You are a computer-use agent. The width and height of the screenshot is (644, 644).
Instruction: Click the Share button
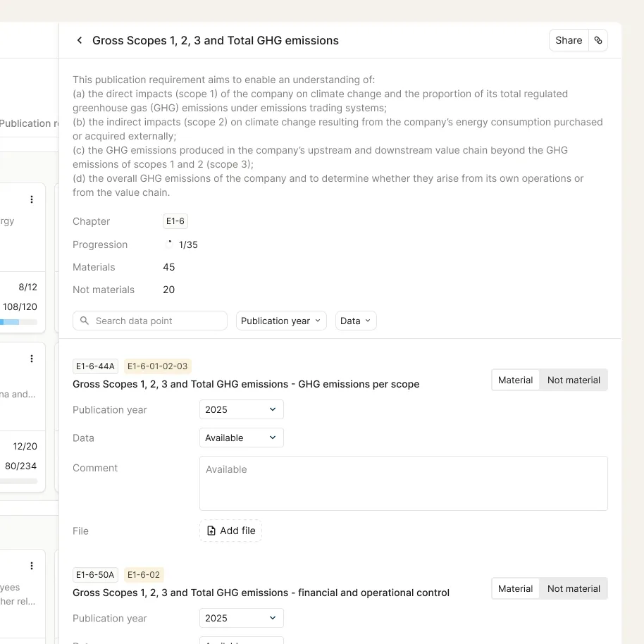pyautogui.click(x=569, y=40)
